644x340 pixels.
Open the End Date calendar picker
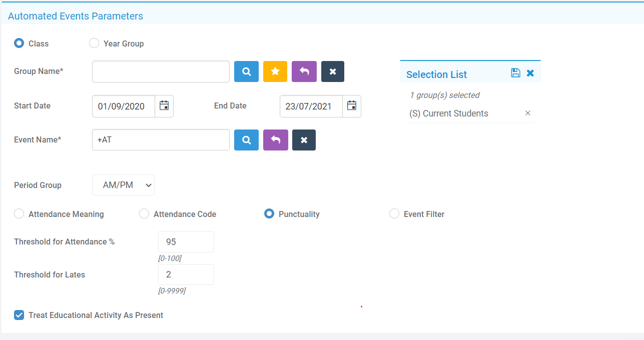(x=351, y=106)
